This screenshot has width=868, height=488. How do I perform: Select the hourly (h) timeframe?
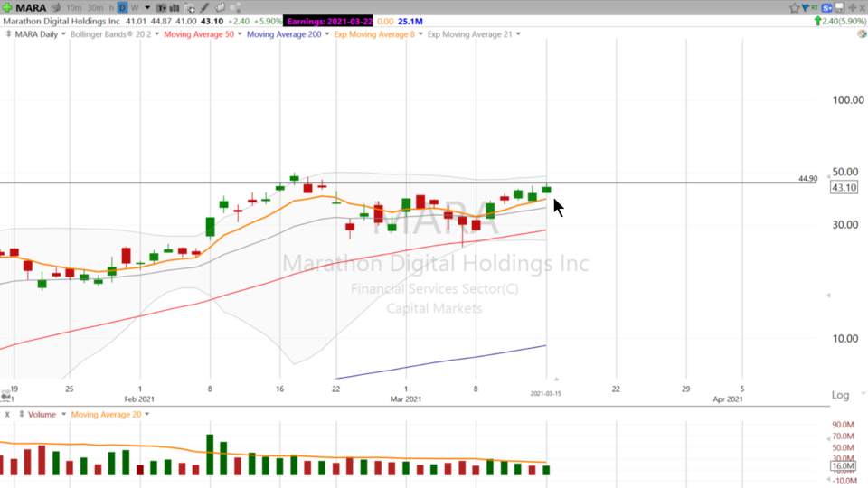(111, 8)
